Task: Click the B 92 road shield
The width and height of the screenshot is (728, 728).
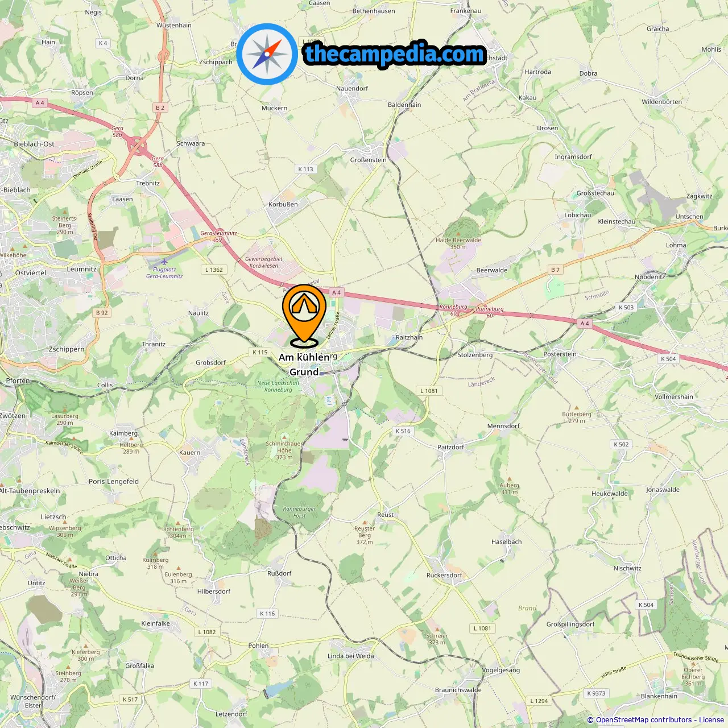Action: pos(102,313)
